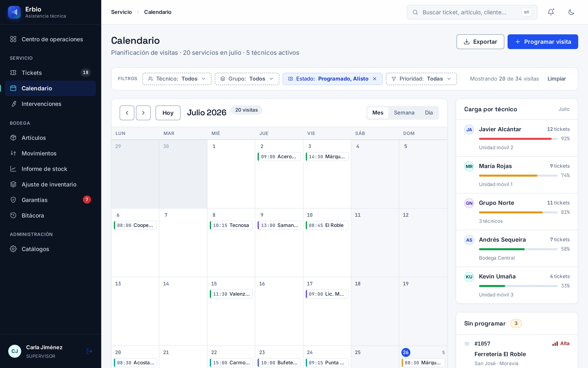The height and width of the screenshot is (368, 588).
Task: Open the 13:00 Saman visit on July 9
Action: click(x=279, y=225)
